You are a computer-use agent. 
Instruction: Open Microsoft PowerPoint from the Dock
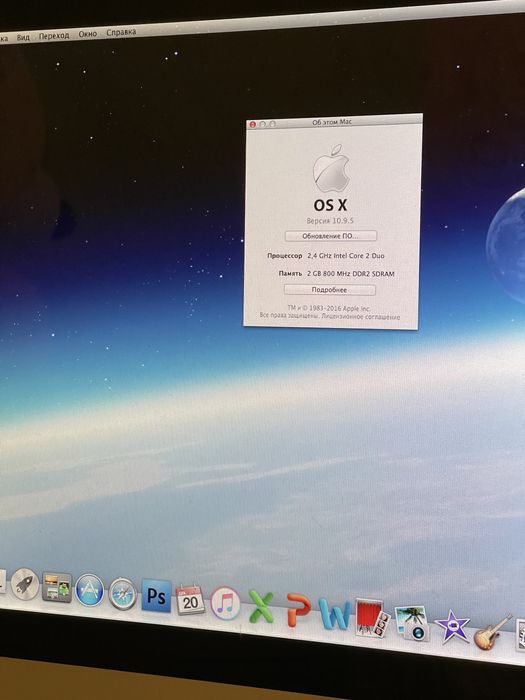point(298,610)
